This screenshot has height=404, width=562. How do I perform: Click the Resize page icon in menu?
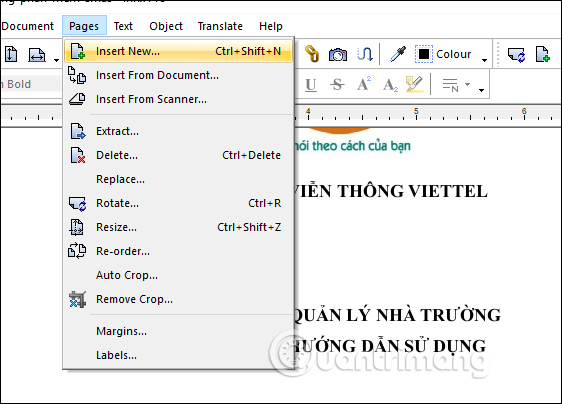[x=76, y=227]
